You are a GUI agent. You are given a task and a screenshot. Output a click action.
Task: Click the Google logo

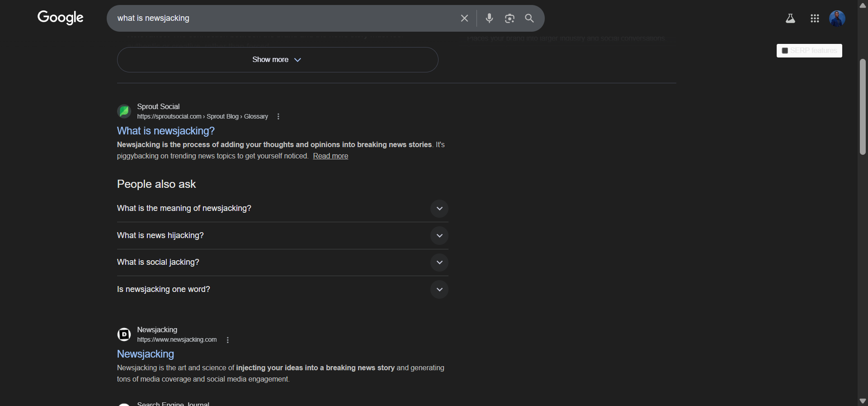(60, 18)
